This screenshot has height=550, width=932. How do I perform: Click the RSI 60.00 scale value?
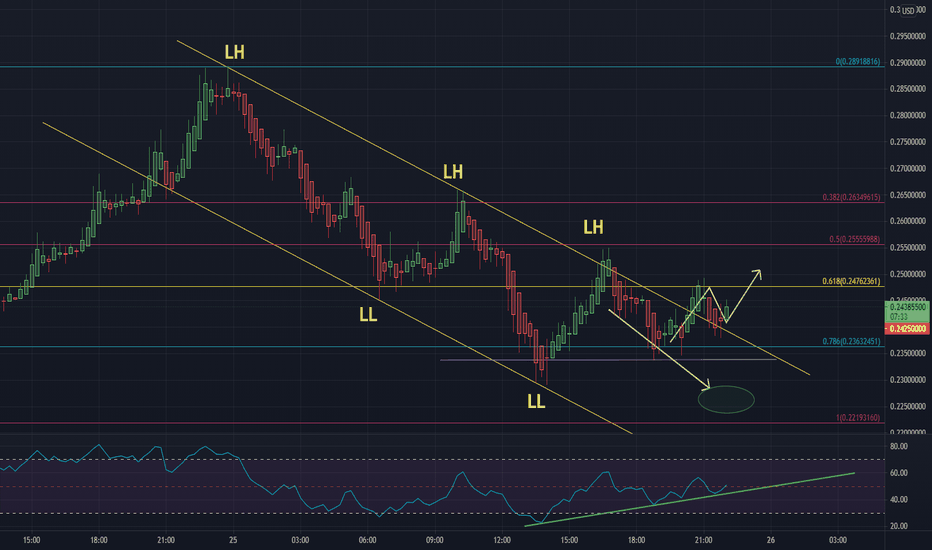point(899,473)
